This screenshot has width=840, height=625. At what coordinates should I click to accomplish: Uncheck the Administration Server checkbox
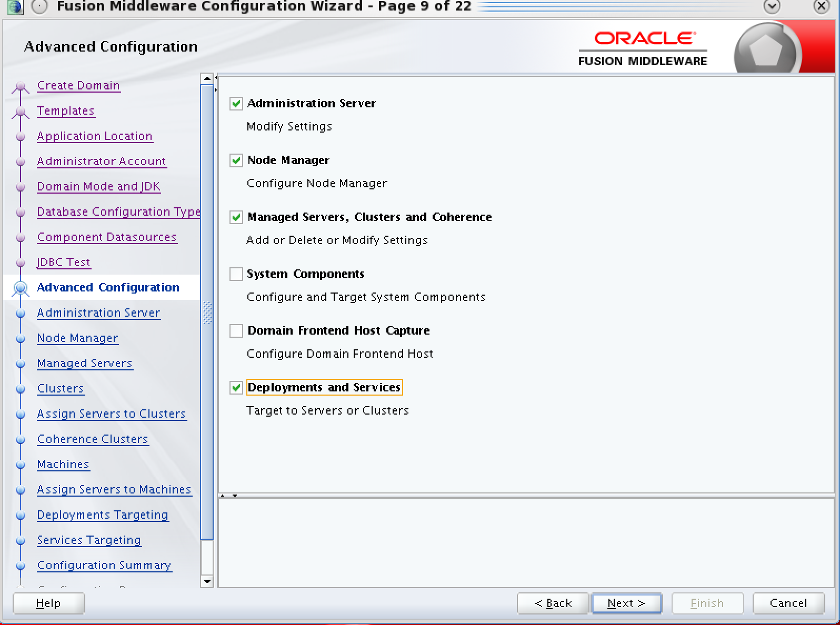click(x=236, y=104)
